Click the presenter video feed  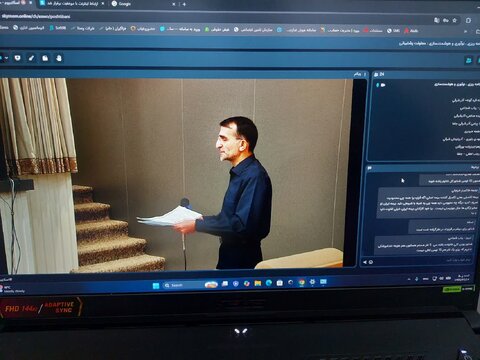click(x=177, y=173)
